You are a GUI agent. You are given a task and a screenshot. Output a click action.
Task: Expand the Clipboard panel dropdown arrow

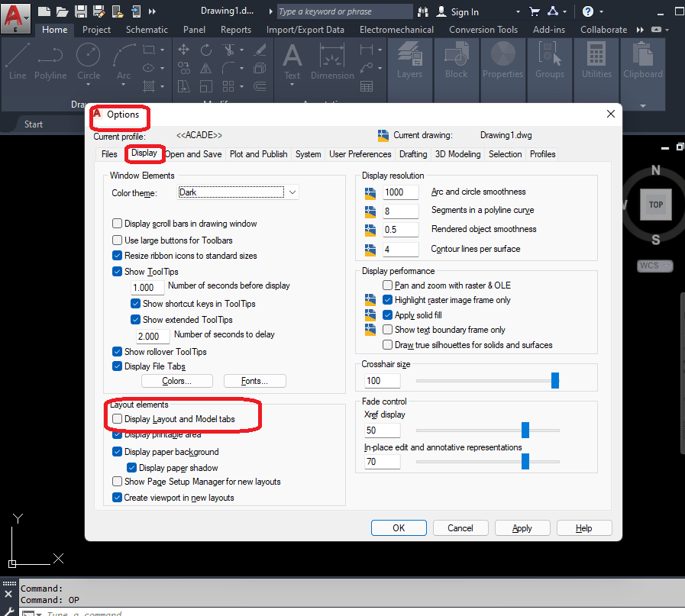click(x=643, y=105)
